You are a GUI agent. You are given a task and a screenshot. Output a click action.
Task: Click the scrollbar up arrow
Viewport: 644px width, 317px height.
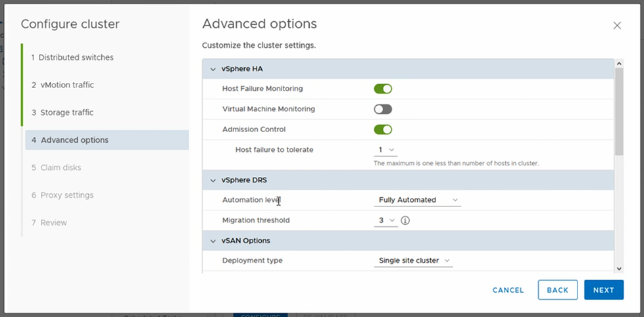619,64
